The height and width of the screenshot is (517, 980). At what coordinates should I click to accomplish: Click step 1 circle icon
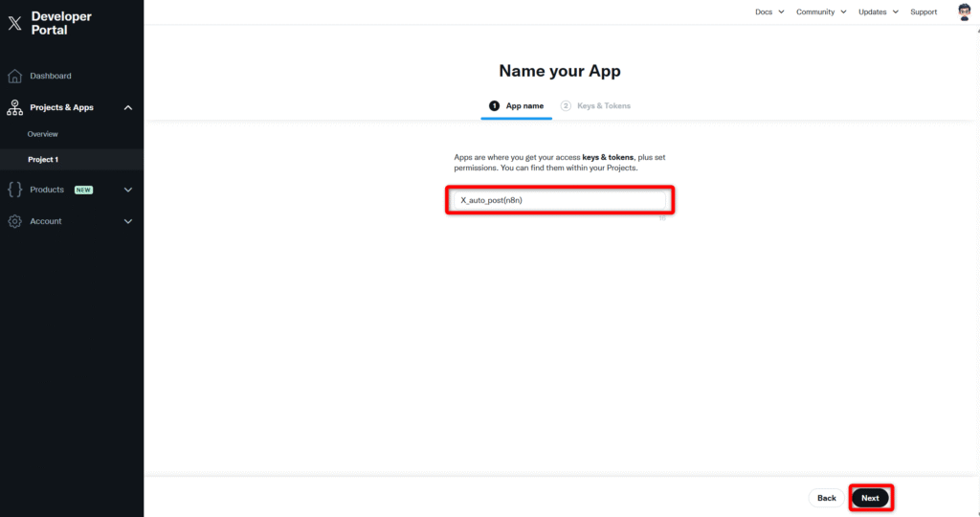494,105
